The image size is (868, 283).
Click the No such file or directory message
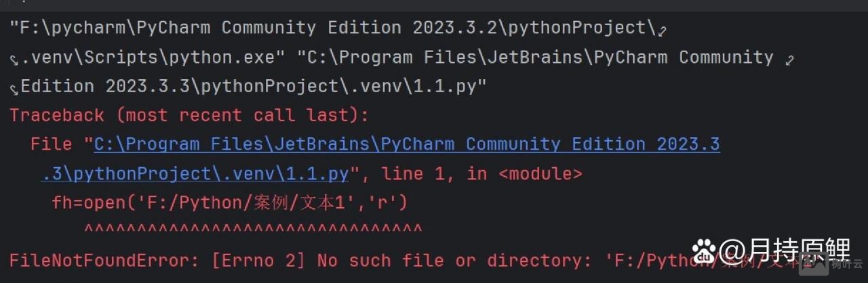(449, 261)
